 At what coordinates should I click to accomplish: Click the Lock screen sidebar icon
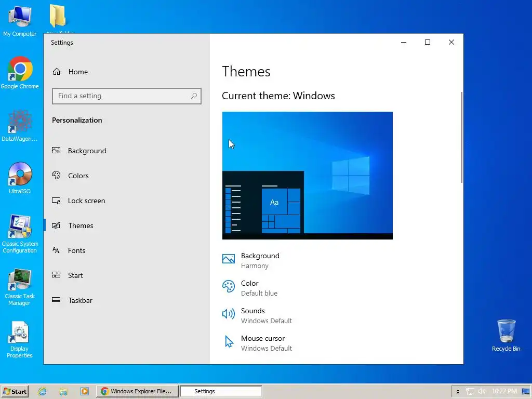[56, 201]
